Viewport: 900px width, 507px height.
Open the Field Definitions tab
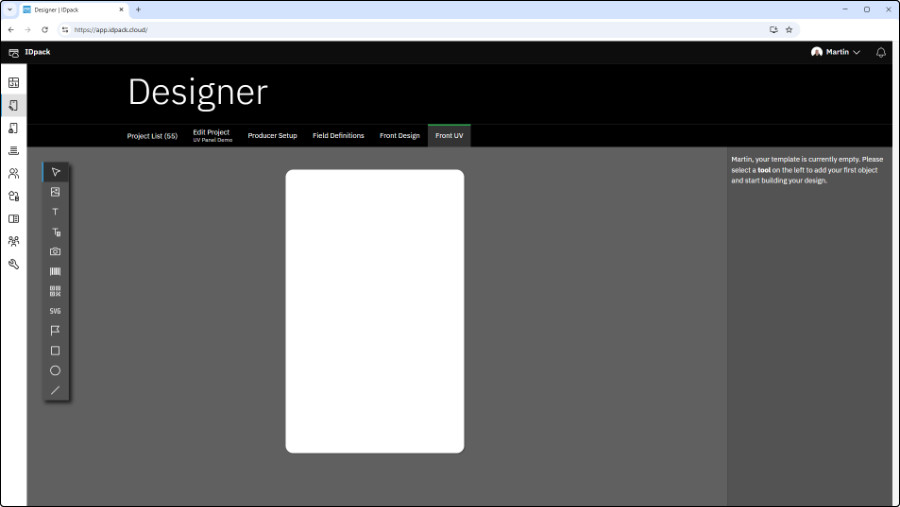[338, 136]
